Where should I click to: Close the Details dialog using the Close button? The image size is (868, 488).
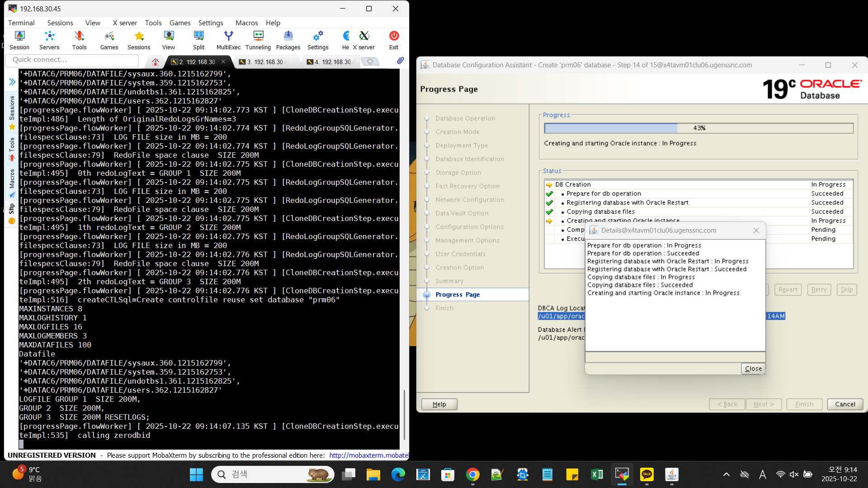coord(753,369)
